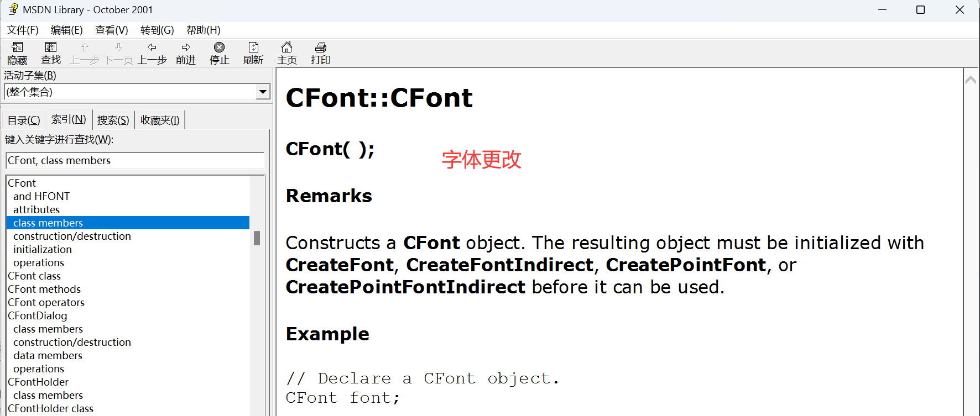Screen dimensions: 980x416
Task: Select 'attributes' under CFont
Action: [x=37, y=209]
